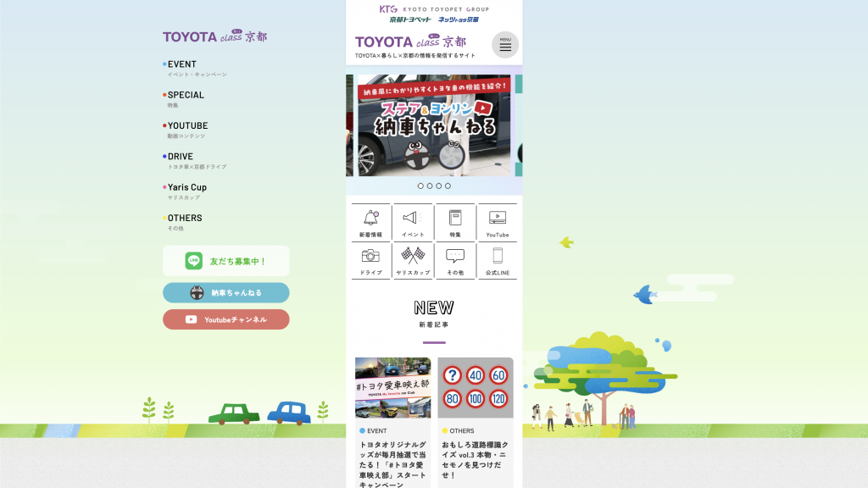Click the smartphone 公式LINE icon

(x=498, y=260)
